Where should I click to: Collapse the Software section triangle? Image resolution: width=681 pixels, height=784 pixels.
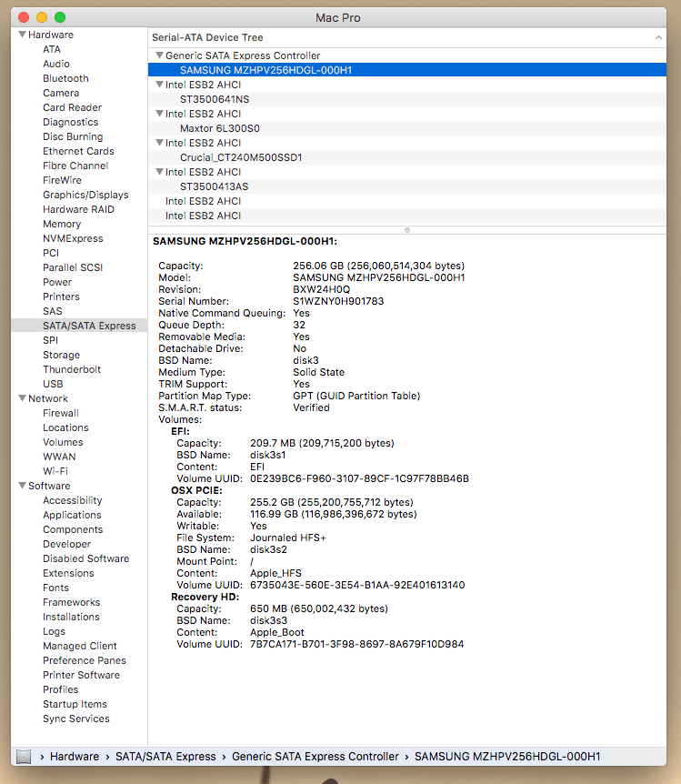tap(22, 486)
